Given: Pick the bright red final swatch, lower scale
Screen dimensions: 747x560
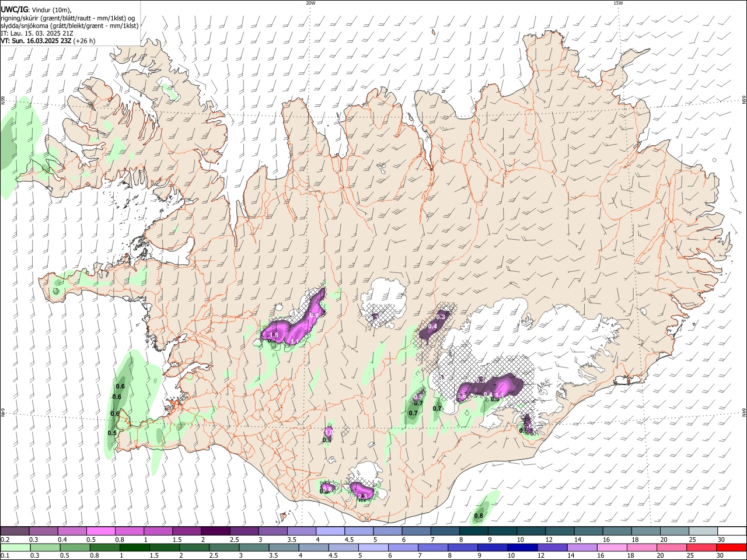Looking at the screenshot, I should click(731, 547).
